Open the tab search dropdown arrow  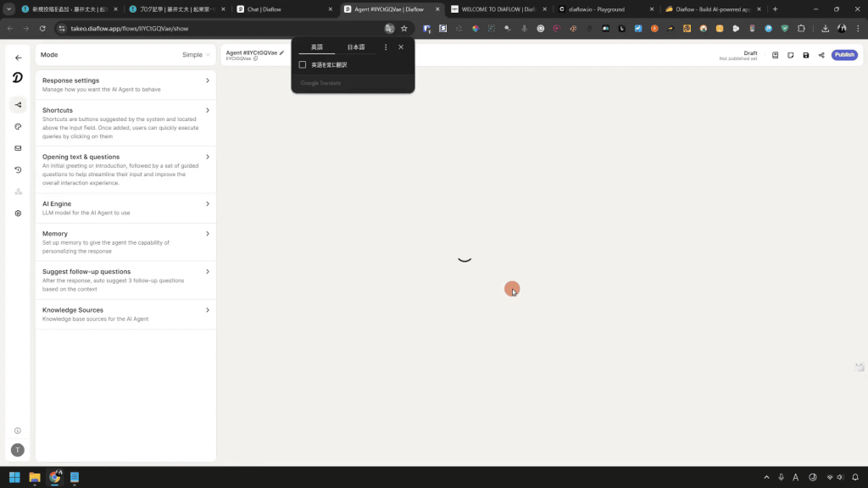(x=8, y=8)
